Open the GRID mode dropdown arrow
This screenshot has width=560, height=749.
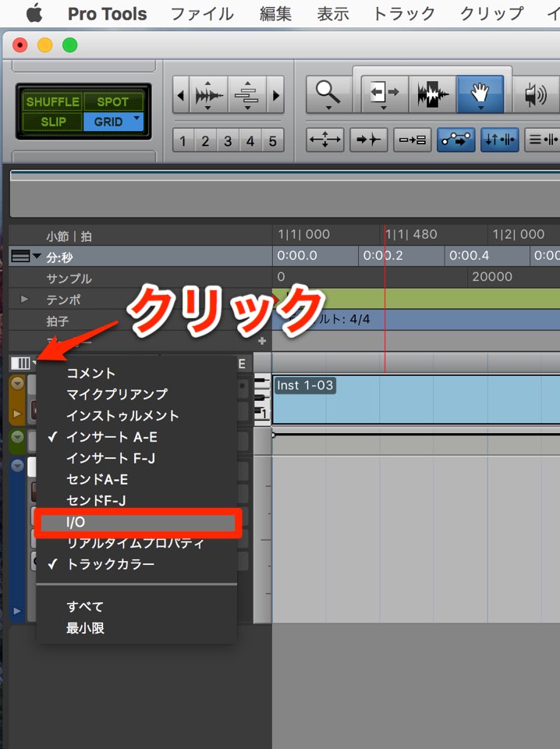coord(137,118)
